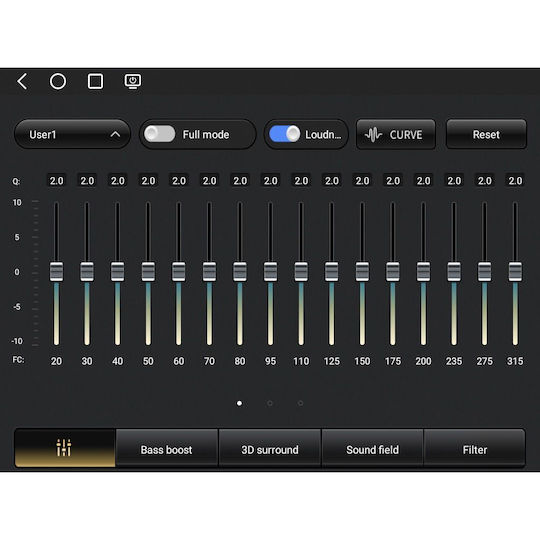Image resolution: width=540 pixels, height=540 pixels.
Task: Select the equalizer sliders tab icon
Action: [x=64, y=447]
